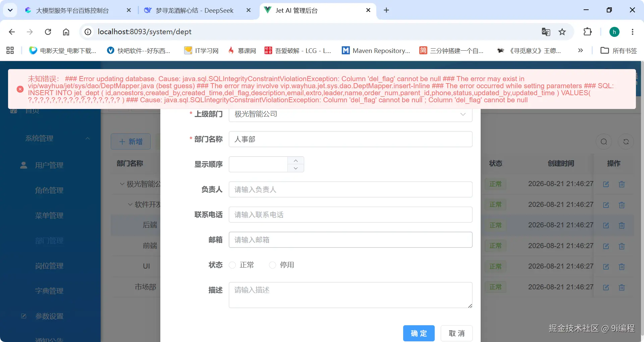Screen dimensions: 644x342
Task: Click the 负责人 input field
Action: [x=351, y=189]
